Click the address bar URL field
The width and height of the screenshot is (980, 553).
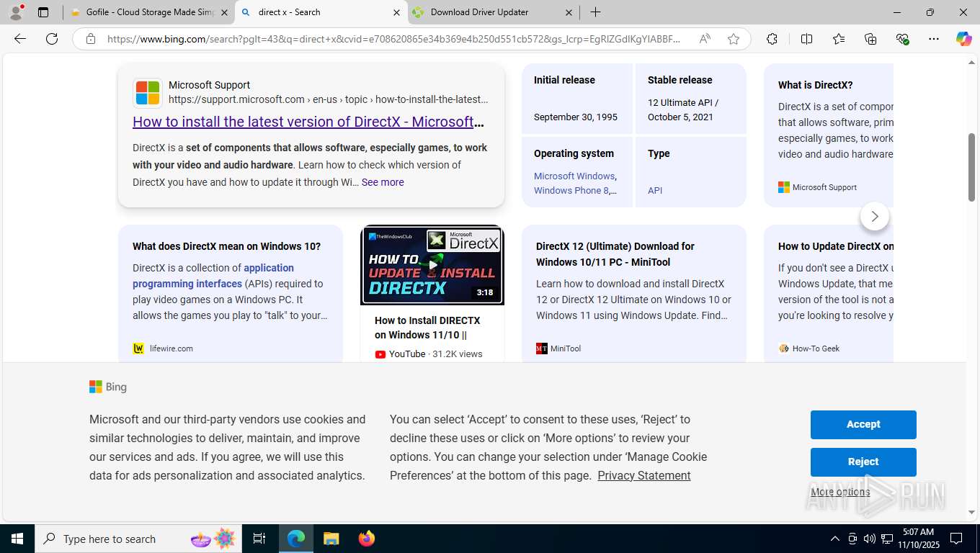393,39
